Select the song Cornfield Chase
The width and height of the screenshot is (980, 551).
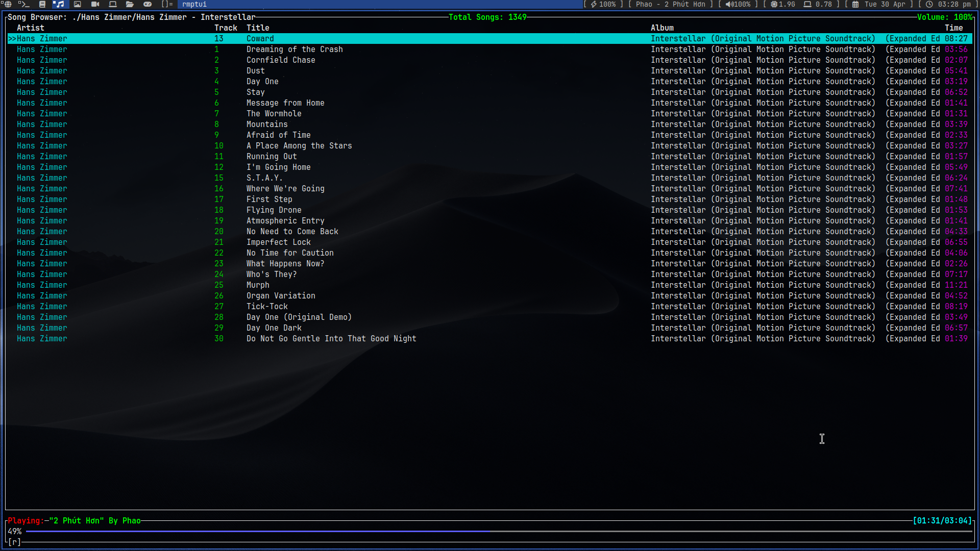(x=281, y=60)
